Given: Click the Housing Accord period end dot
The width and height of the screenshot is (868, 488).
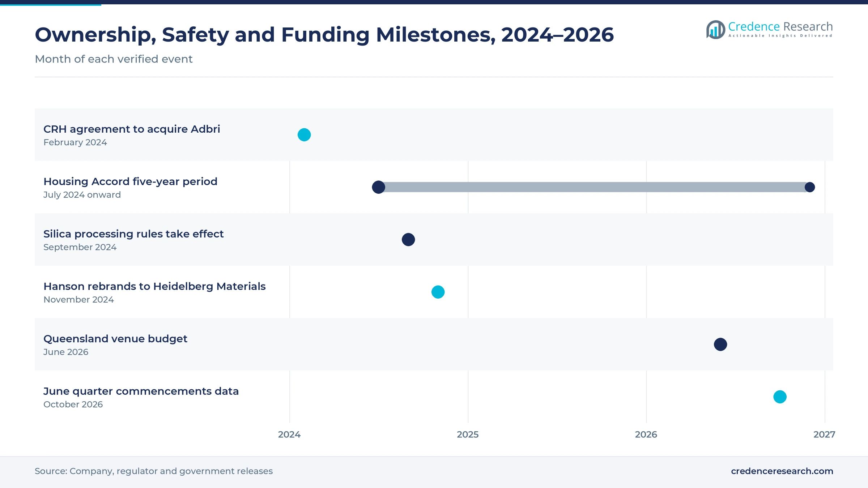Looking at the screenshot, I should (810, 187).
